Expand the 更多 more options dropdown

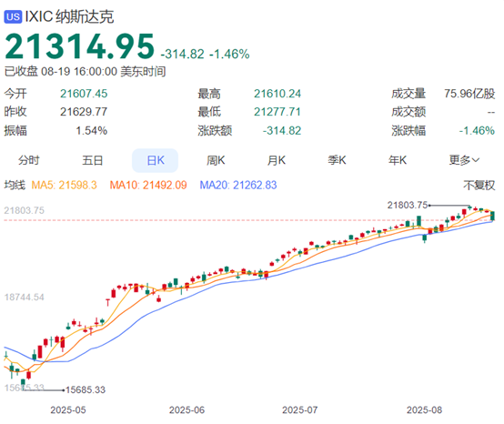[x=464, y=160]
